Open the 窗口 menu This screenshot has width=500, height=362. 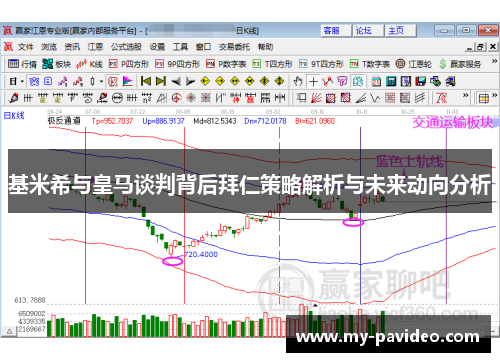203,47
